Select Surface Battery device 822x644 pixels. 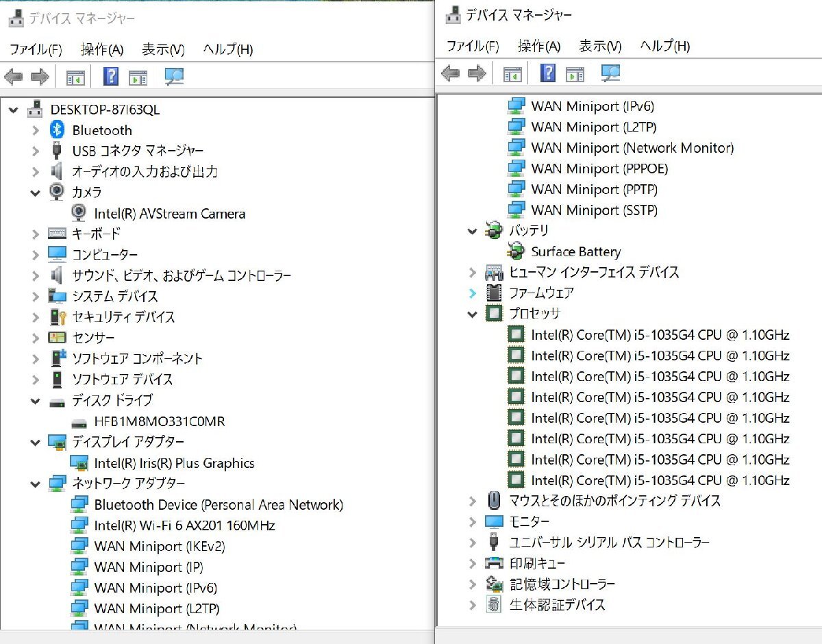coord(576,251)
